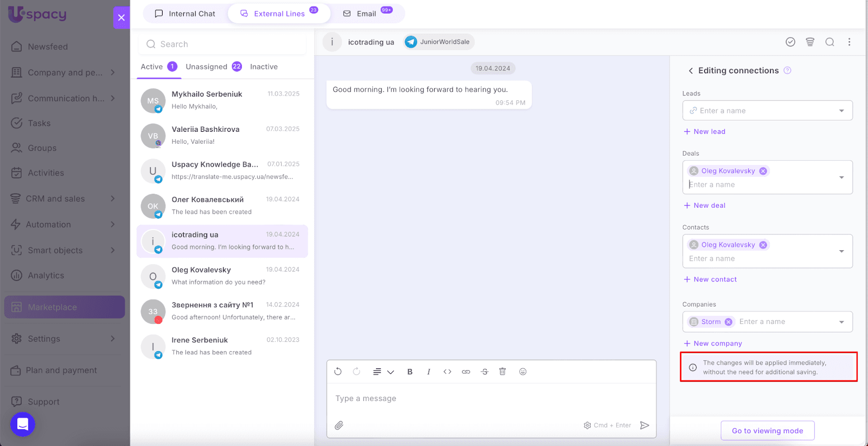The image size is (868, 446).
Task: Switch to the Internal Chat tab
Action: pyautogui.click(x=185, y=14)
